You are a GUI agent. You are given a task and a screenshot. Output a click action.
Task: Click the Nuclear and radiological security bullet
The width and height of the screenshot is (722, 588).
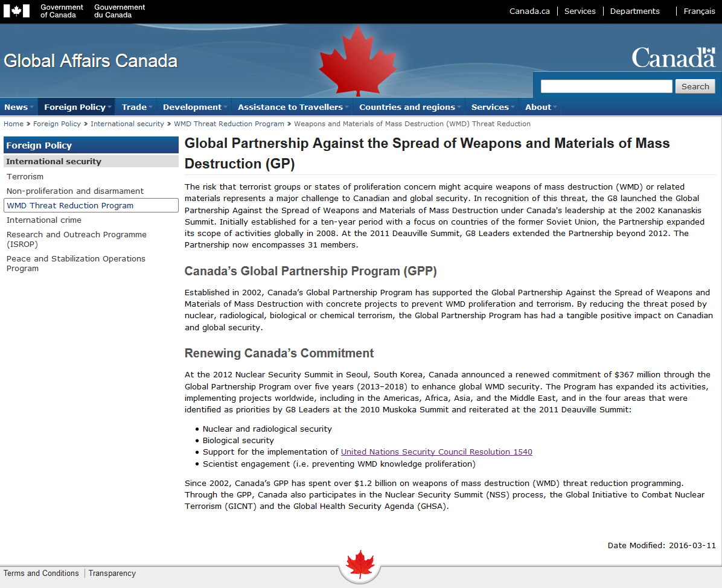pos(267,429)
